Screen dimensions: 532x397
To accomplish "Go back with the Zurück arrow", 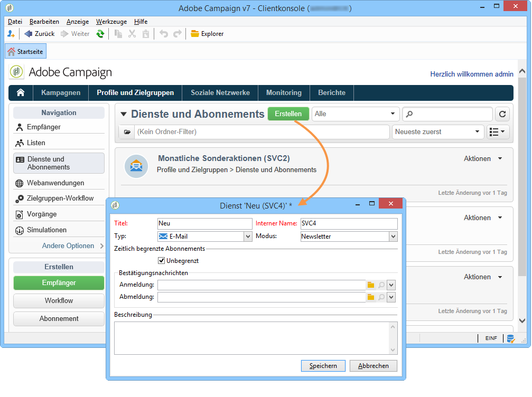I will coord(39,34).
